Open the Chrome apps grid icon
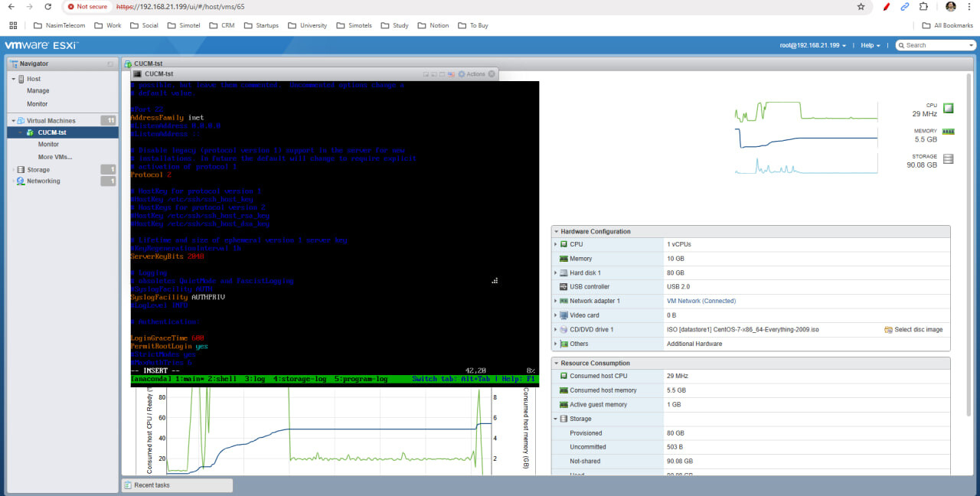Image resolution: width=980 pixels, height=496 pixels. (x=13, y=25)
